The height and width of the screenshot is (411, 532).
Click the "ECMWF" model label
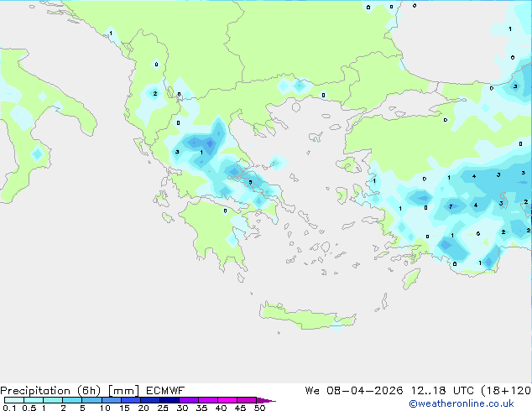click(x=165, y=391)
